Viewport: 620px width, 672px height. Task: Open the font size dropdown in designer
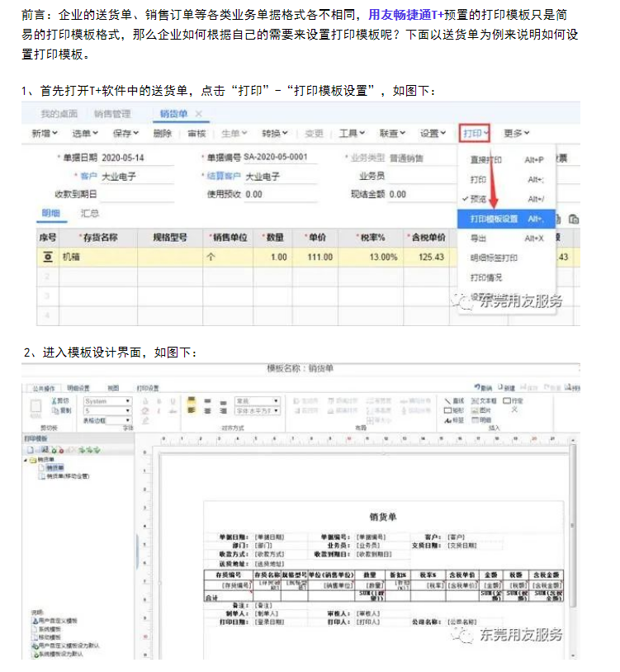pyautogui.click(x=107, y=410)
